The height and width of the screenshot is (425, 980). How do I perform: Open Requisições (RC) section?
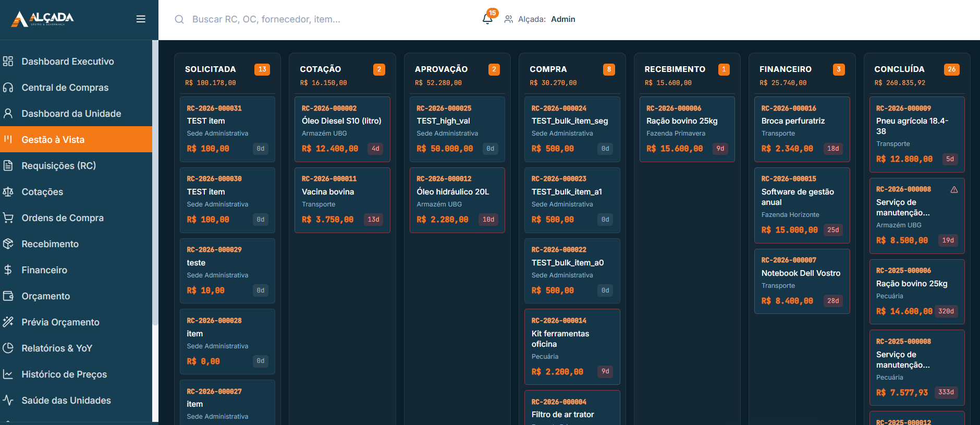coord(76,166)
